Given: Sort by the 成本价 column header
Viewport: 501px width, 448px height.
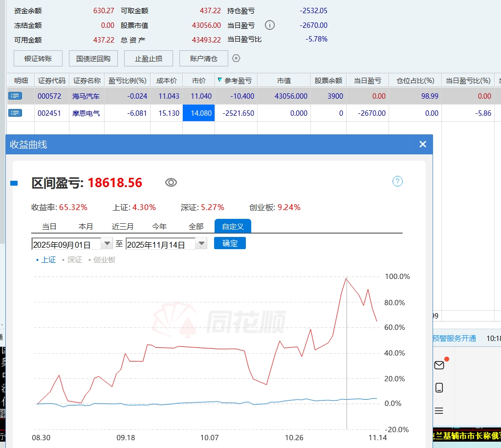Looking at the screenshot, I should coord(167,81).
